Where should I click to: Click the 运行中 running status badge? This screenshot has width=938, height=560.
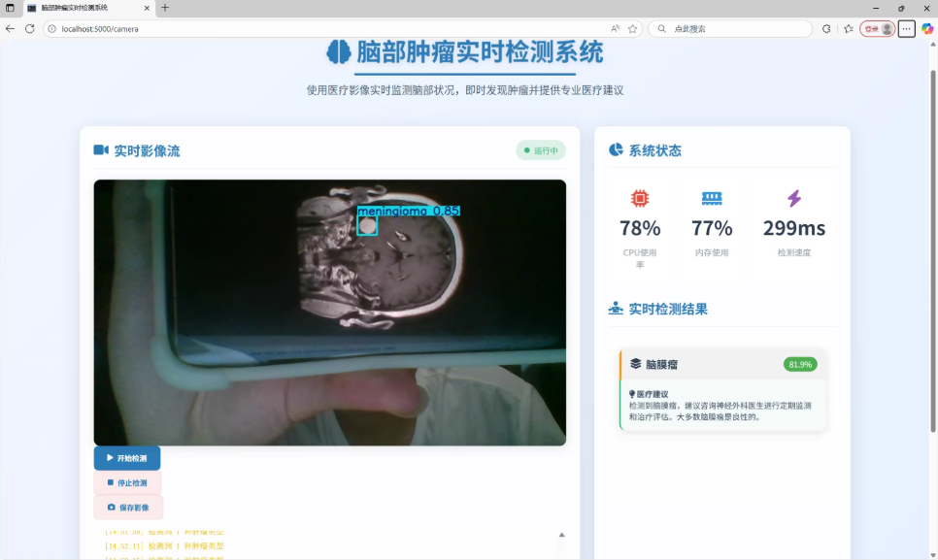point(541,150)
